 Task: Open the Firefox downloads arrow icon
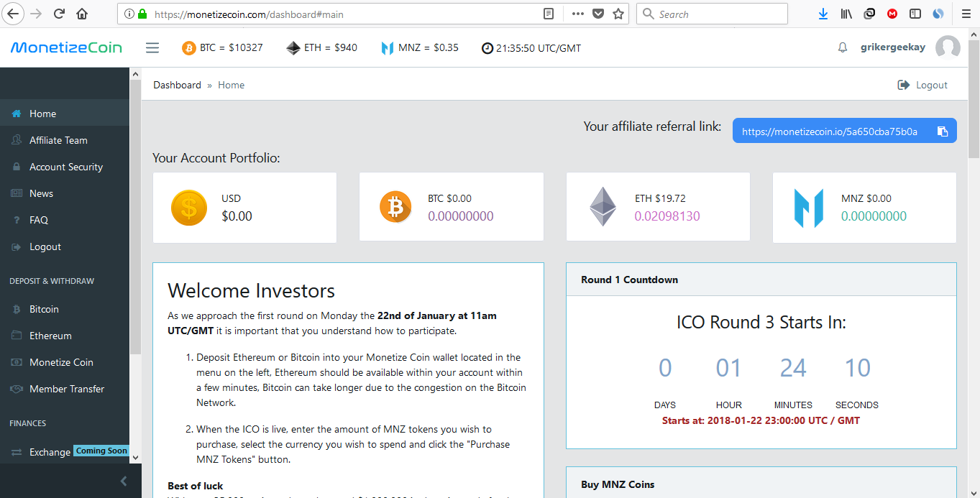coord(823,14)
